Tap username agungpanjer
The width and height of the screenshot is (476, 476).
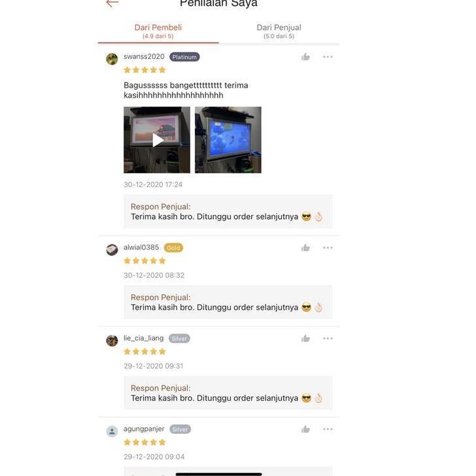(x=144, y=429)
